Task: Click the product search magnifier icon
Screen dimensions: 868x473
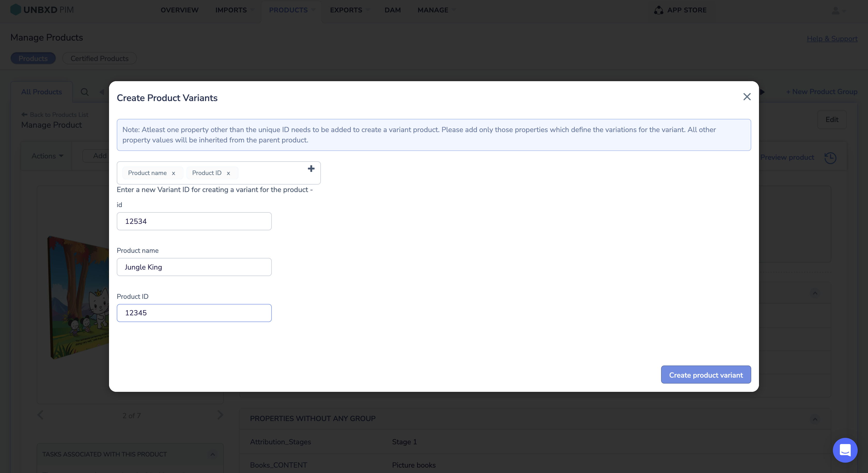Action: click(84, 92)
